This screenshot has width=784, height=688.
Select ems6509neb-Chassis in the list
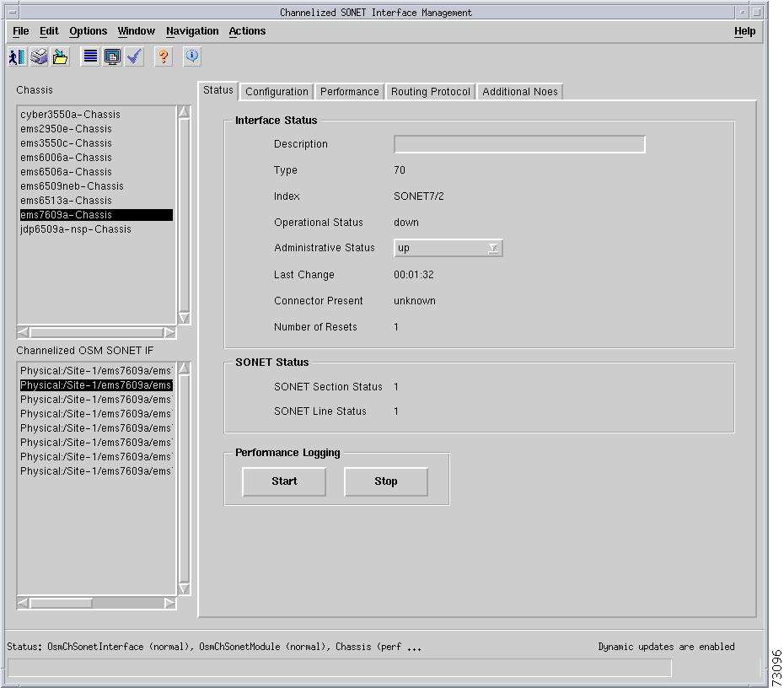(96, 186)
